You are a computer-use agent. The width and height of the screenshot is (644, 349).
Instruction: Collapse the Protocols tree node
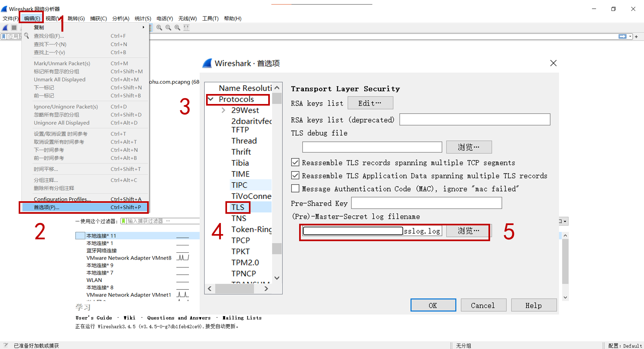pyautogui.click(x=211, y=99)
